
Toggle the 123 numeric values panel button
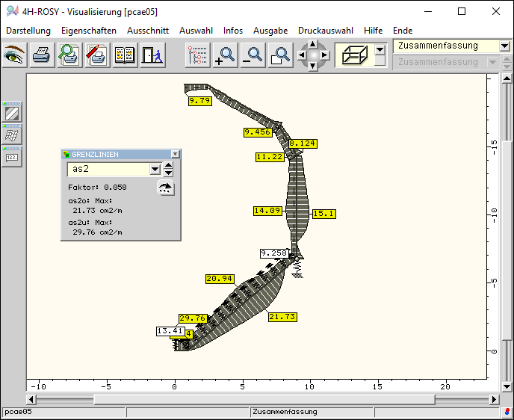(x=13, y=157)
